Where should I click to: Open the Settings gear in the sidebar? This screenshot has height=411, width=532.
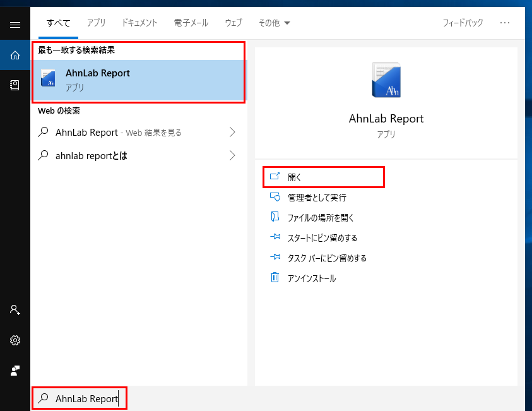pyautogui.click(x=15, y=340)
